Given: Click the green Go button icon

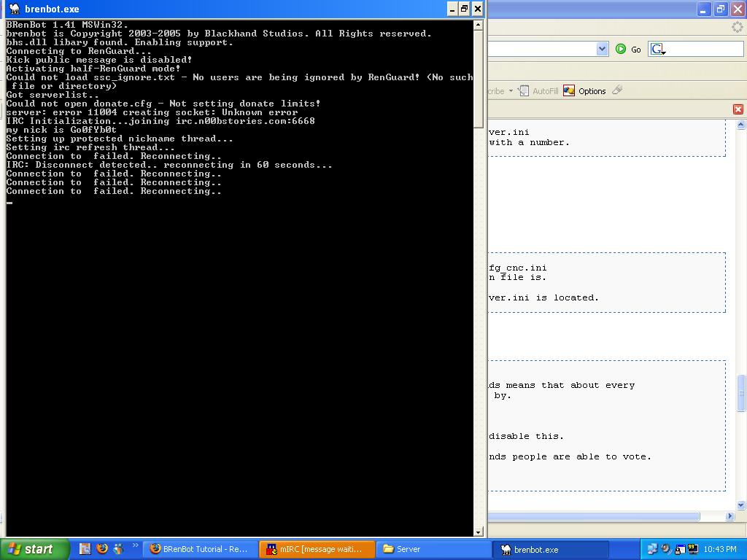Looking at the screenshot, I should 621,49.
